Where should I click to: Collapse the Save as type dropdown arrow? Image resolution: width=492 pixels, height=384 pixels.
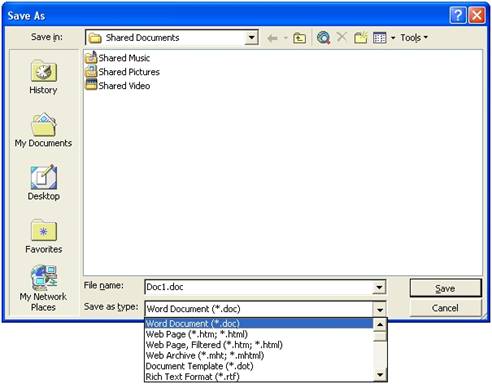point(380,309)
